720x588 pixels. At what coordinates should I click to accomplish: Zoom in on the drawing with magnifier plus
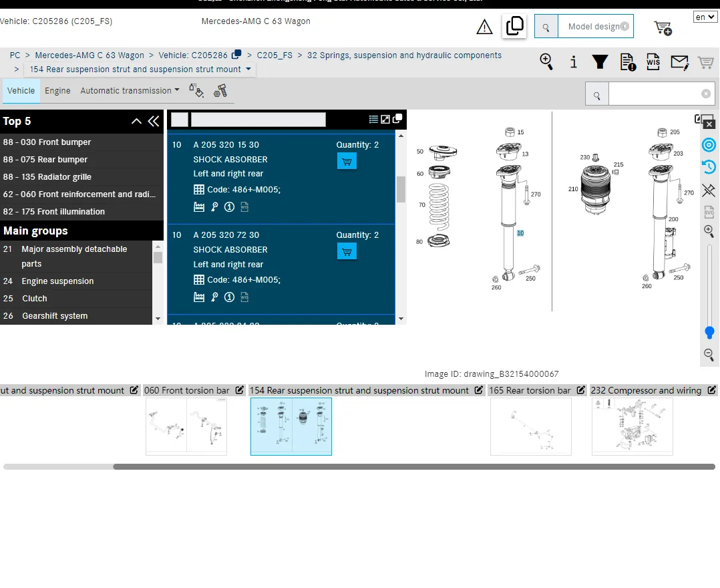click(709, 231)
